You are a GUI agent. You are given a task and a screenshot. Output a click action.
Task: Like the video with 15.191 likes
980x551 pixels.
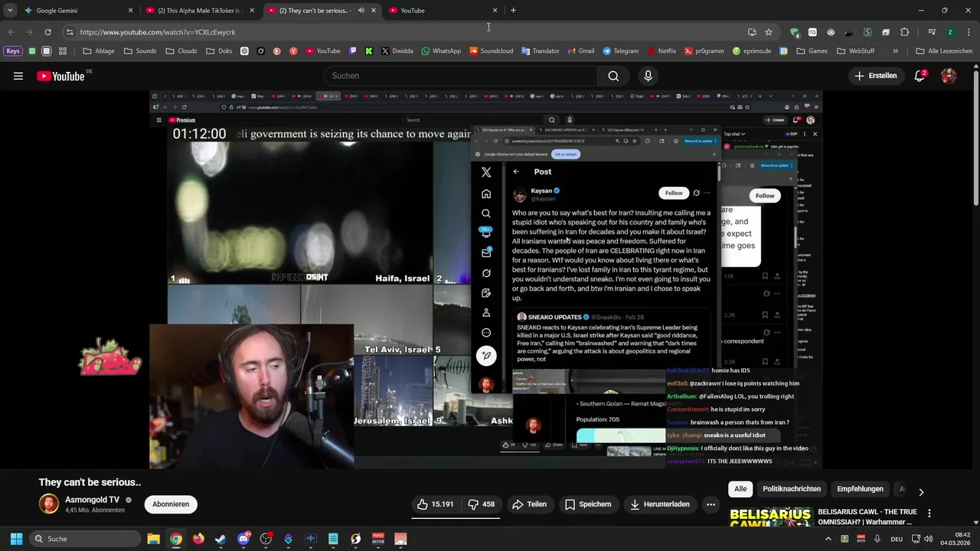[436, 504]
